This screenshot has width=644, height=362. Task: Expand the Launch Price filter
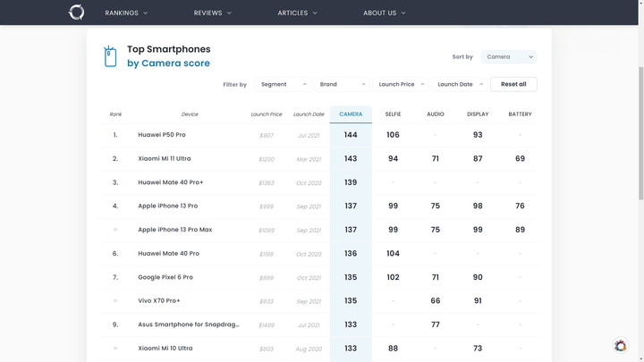click(x=401, y=84)
